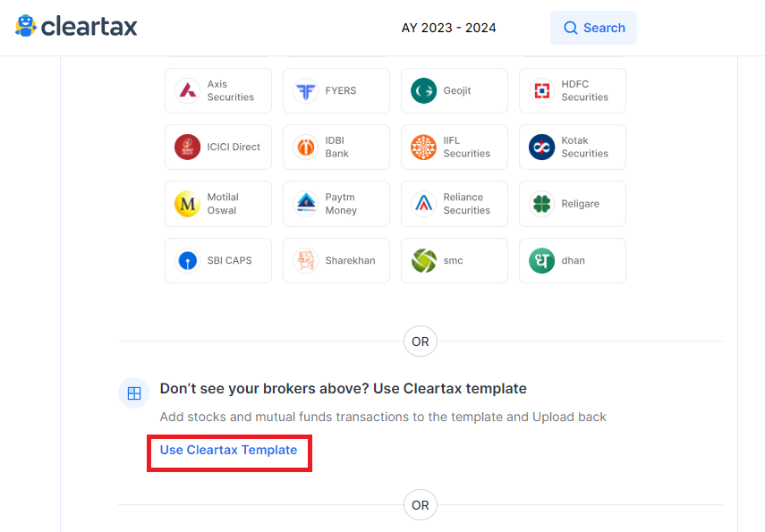The width and height of the screenshot is (765, 532).
Task: Choose the Paytm Money broker name
Action: point(341,204)
